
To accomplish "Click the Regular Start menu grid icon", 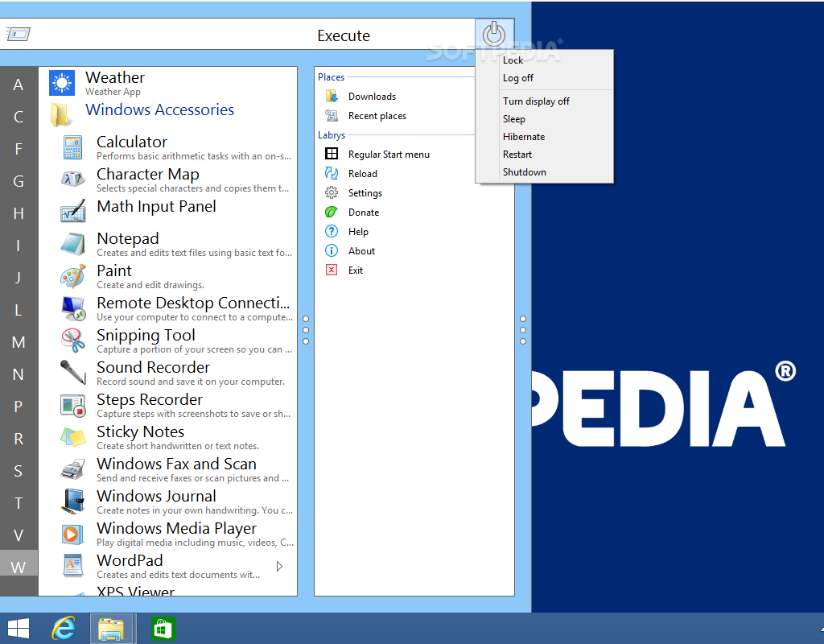I will (x=332, y=154).
